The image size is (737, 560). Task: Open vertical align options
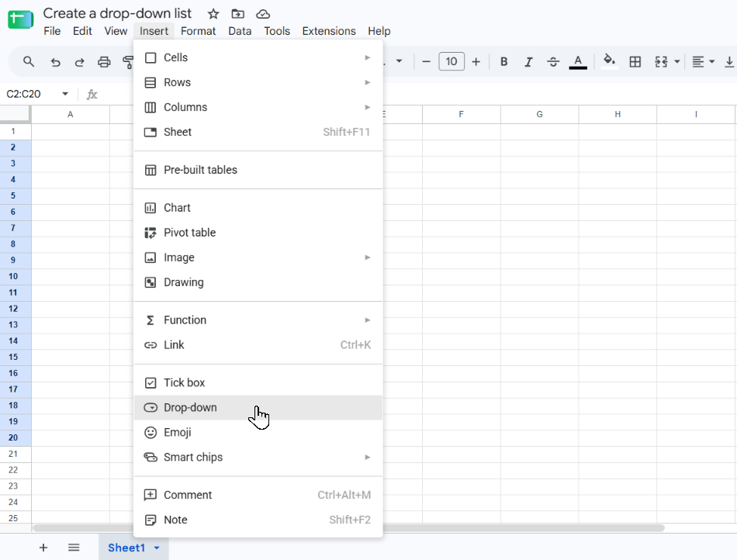[729, 61]
